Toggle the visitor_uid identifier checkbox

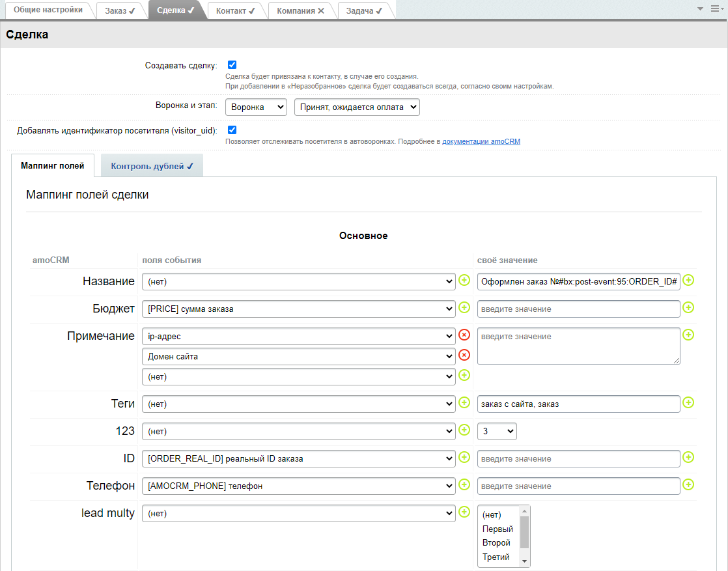(232, 130)
